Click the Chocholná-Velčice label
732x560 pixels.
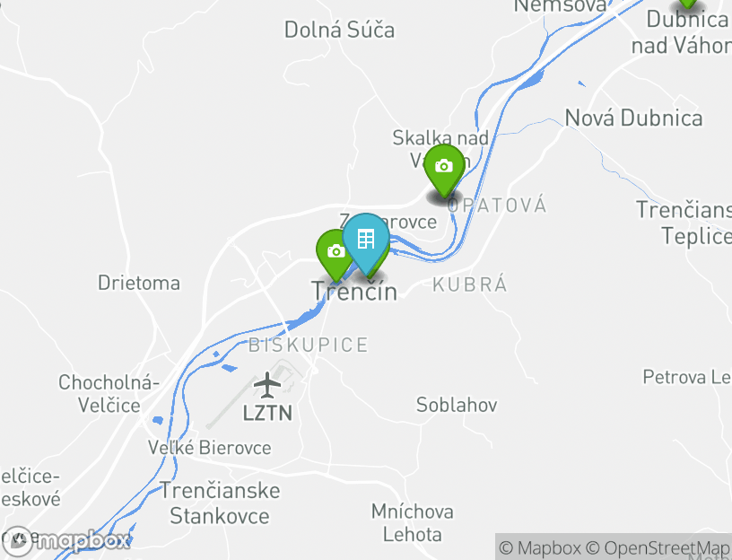click(109, 394)
